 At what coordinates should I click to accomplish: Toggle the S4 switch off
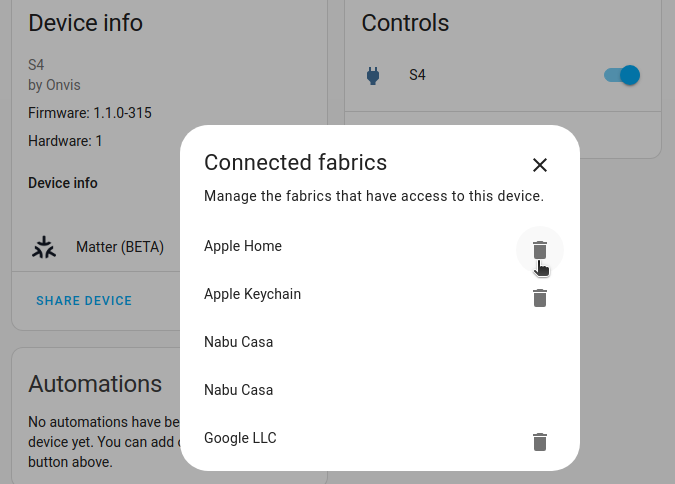pos(621,75)
